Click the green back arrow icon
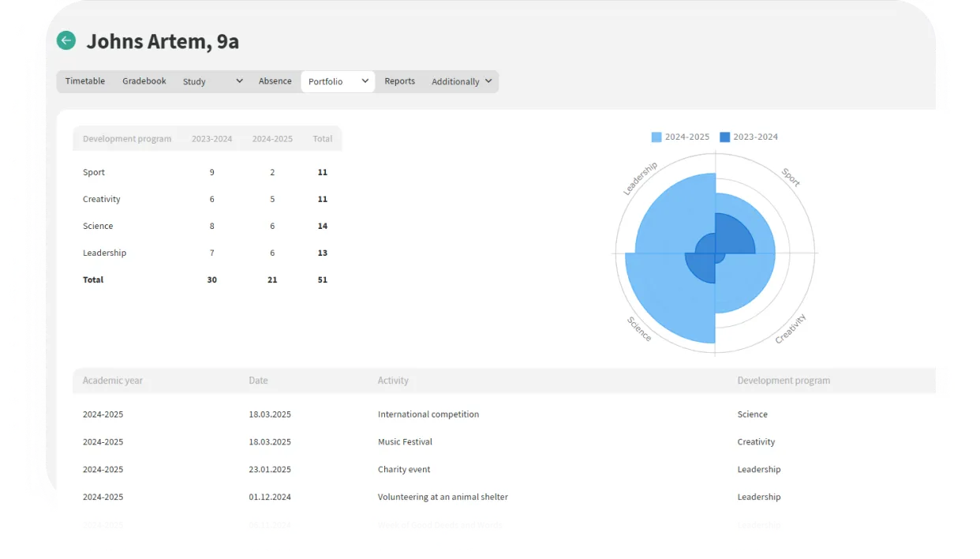The image size is (980, 559). (x=66, y=40)
